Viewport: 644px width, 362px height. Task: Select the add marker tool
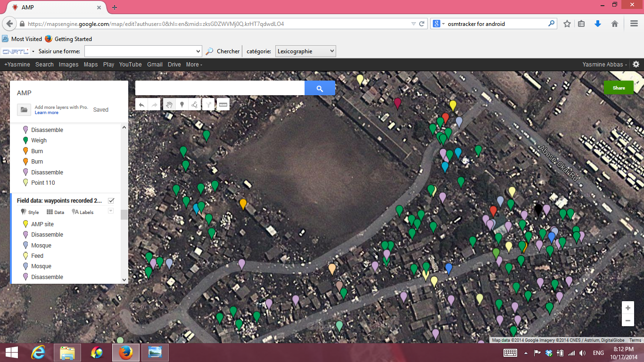pos(182,105)
